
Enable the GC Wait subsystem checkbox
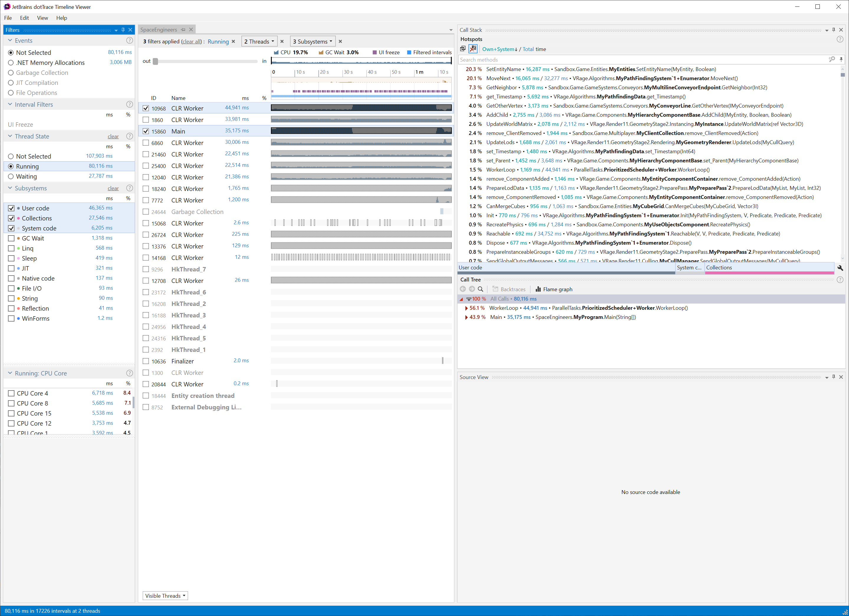click(x=11, y=238)
